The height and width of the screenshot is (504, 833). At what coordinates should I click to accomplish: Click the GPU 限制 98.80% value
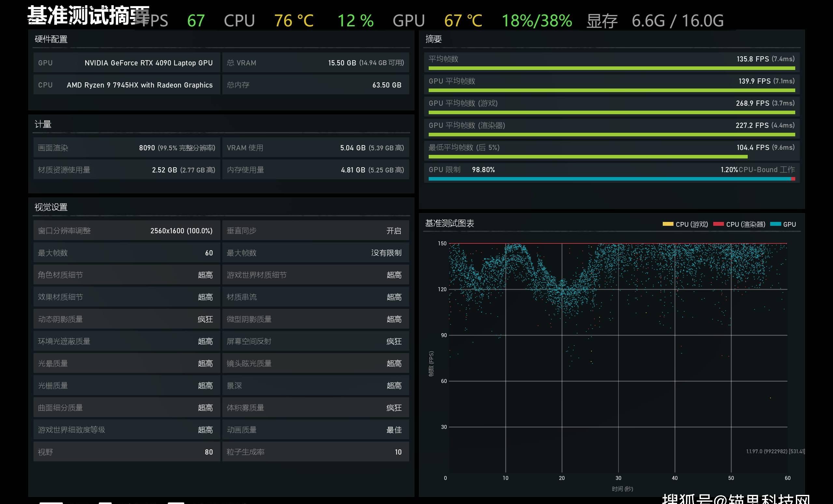(x=483, y=170)
